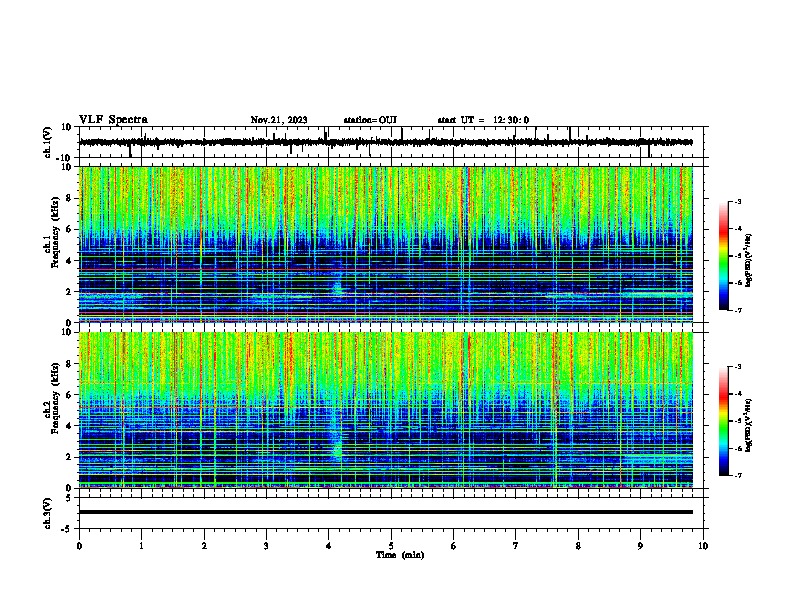Click the "start UT = 12:30: 0" text

click(483, 120)
